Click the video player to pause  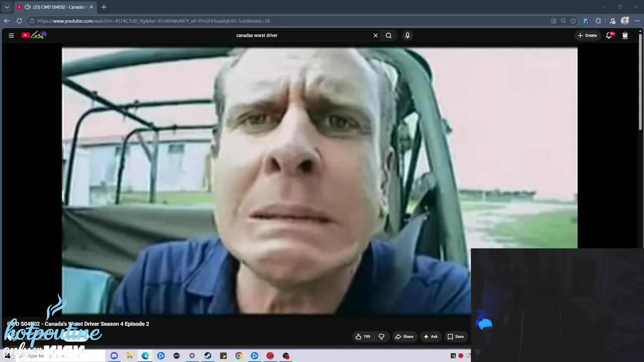[x=319, y=181]
